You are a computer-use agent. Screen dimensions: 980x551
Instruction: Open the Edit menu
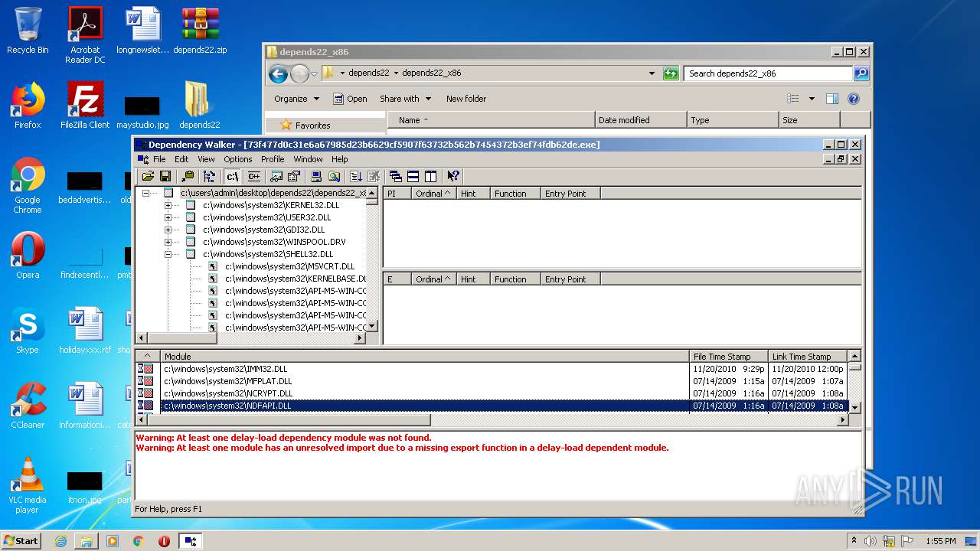pyautogui.click(x=181, y=159)
